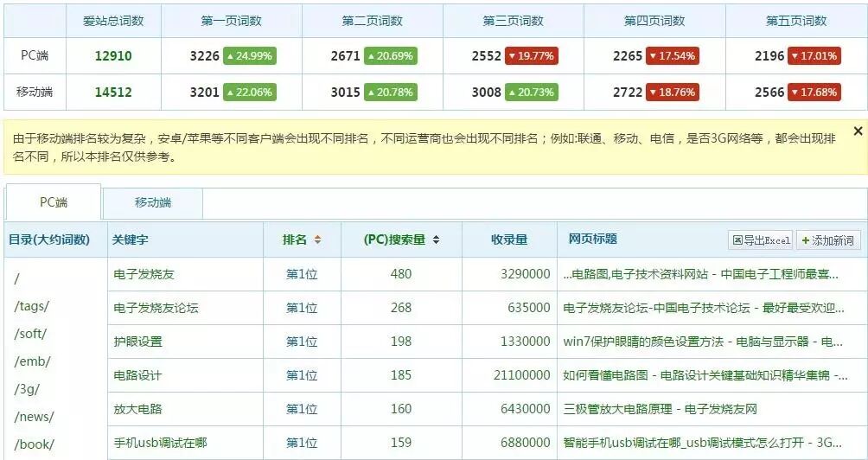Select the PC端 tab

[x=53, y=202]
